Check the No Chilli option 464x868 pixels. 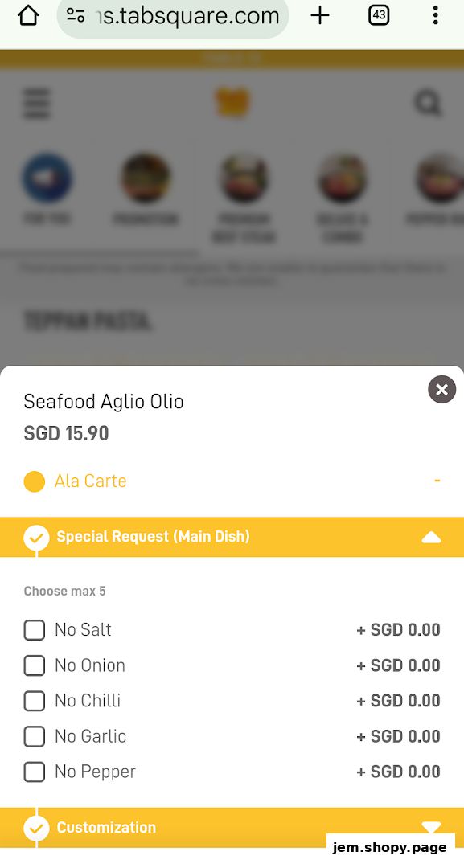34,701
